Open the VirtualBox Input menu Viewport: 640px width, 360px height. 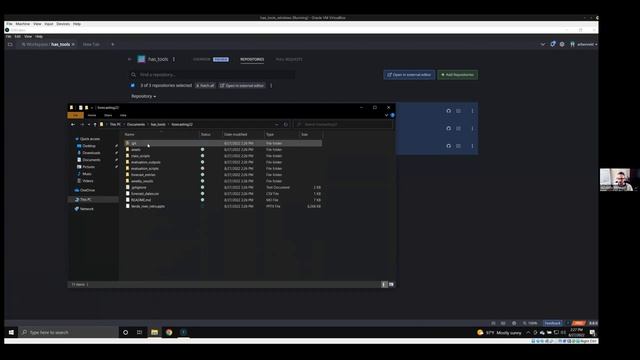(x=49, y=24)
